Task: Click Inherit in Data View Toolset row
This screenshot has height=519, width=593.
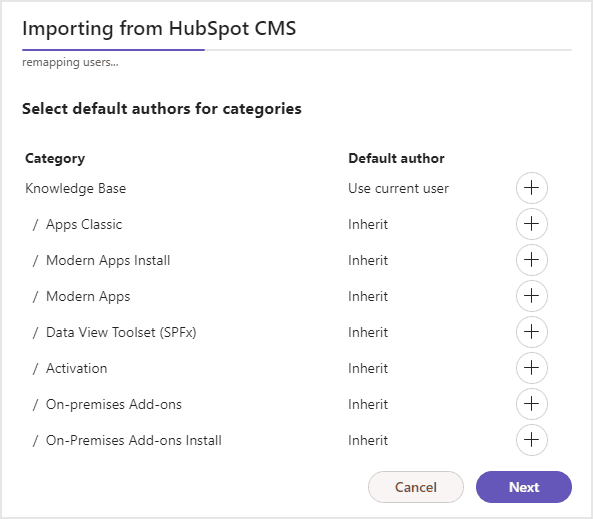Action: tap(368, 333)
